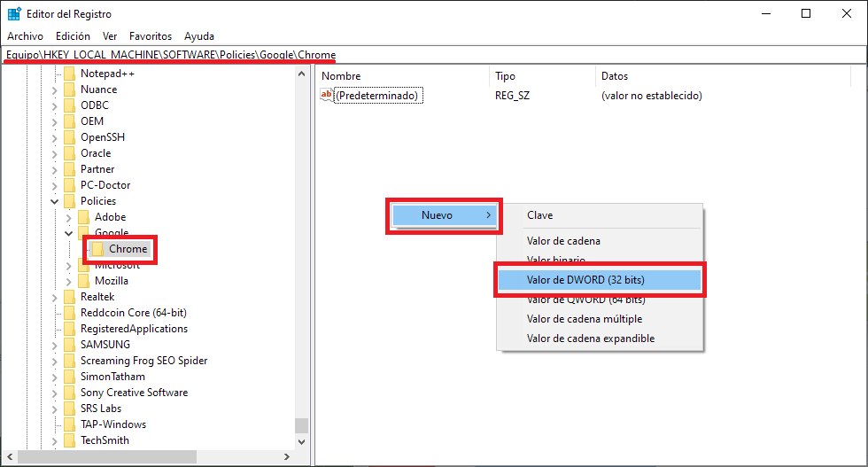
Task: Click the SAMSUNG folder icon
Action: pyautogui.click(x=69, y=345)
